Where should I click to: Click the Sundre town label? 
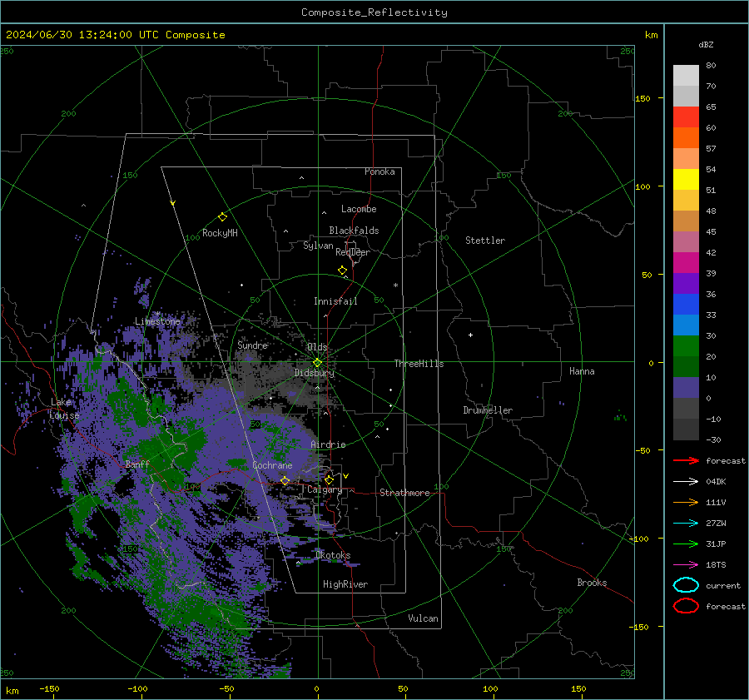click(253, 345)
